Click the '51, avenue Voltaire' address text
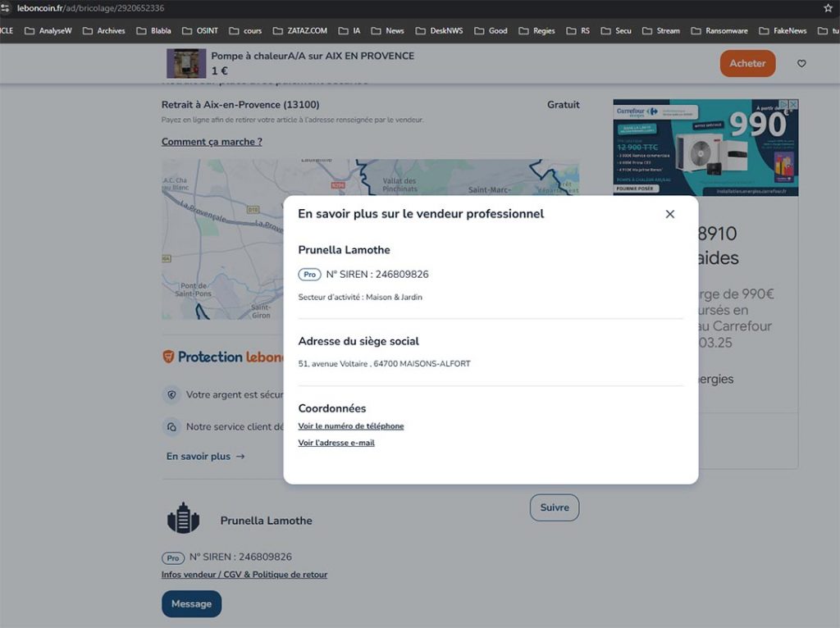Screen dimensions: 840x628 [384, 364]
